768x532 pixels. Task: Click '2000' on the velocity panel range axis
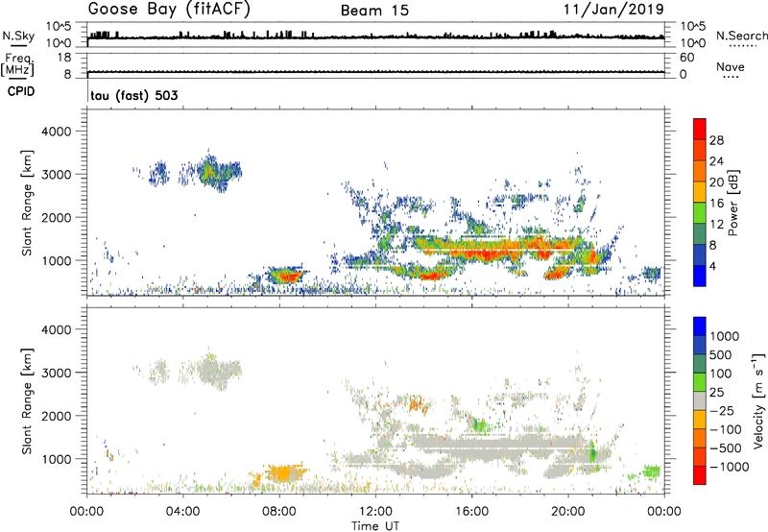56,416
